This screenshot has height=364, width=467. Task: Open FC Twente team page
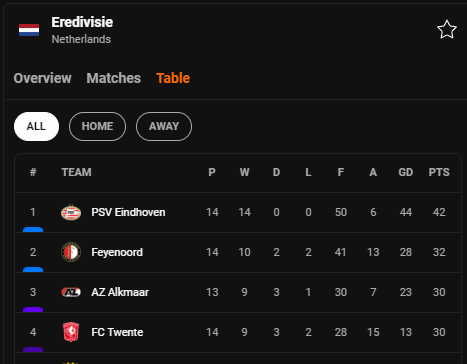pyautogui.click(x=117, y=332)
